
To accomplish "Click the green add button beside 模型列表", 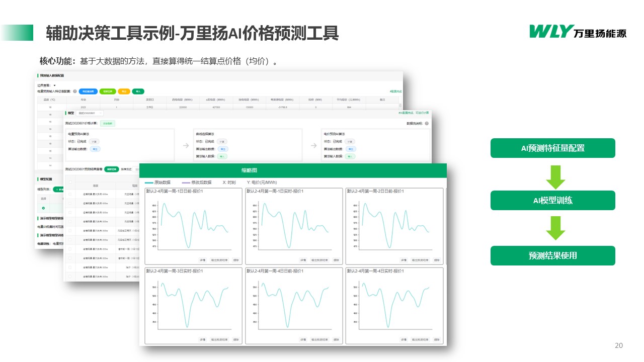I will tap(58, 189).
